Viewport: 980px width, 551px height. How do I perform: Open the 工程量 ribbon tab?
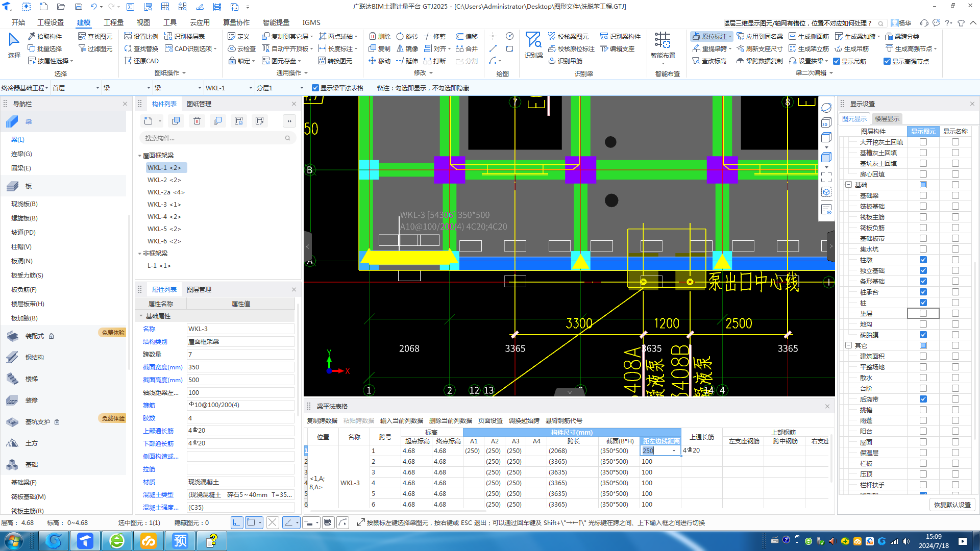[x=113, y=22]
